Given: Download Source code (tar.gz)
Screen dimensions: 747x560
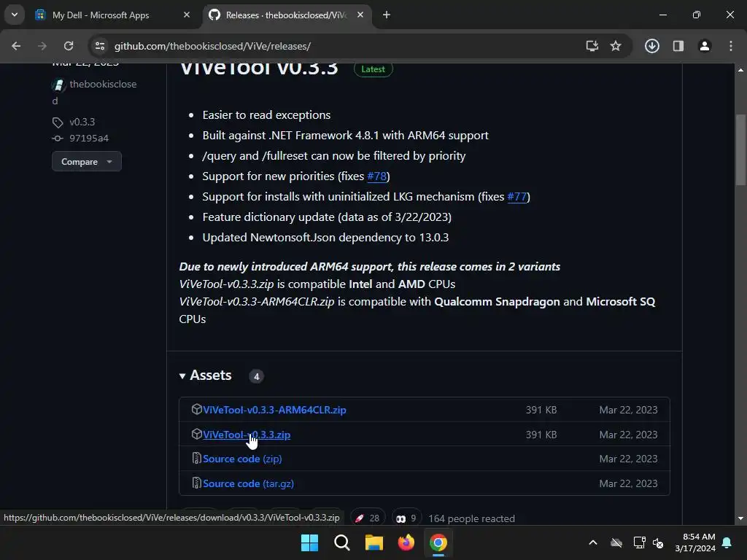Looking at the screenshot, I should 248,483.
